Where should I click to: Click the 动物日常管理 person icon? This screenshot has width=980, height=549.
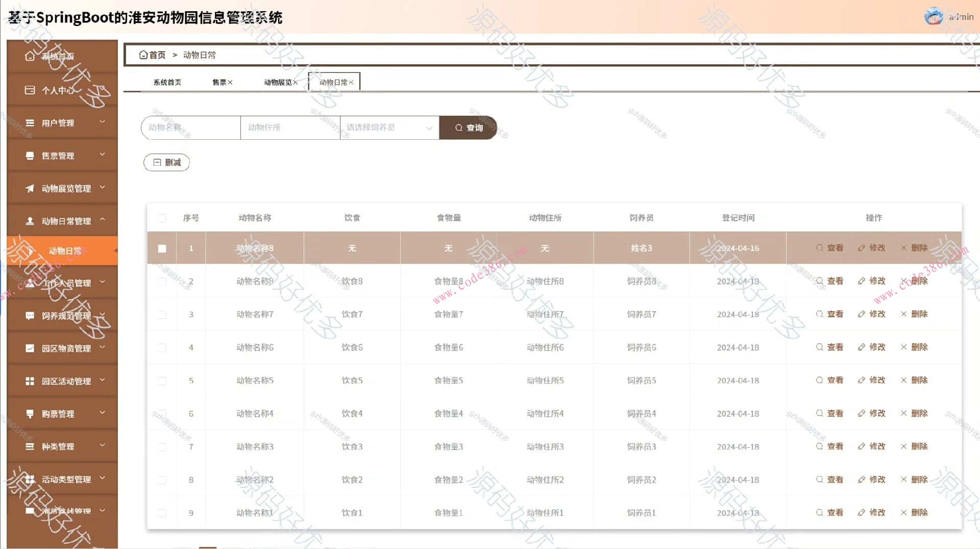click(29, 221)
